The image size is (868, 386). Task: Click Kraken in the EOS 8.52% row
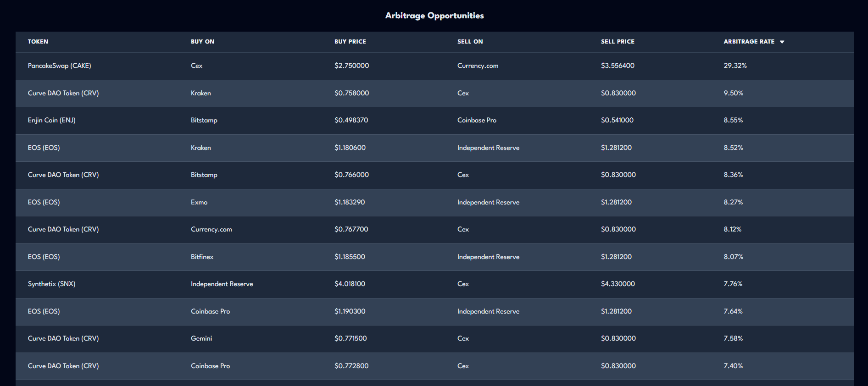(x=201, y=148)
